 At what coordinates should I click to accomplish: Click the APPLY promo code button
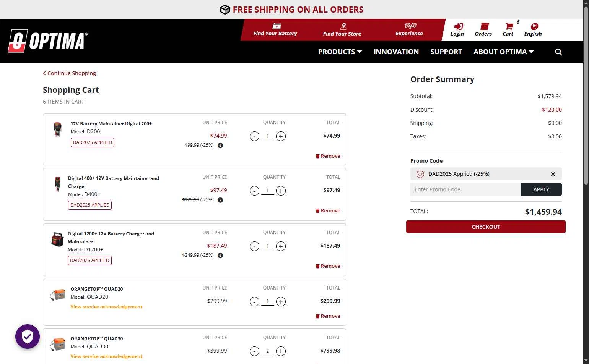tap(541, 189)
